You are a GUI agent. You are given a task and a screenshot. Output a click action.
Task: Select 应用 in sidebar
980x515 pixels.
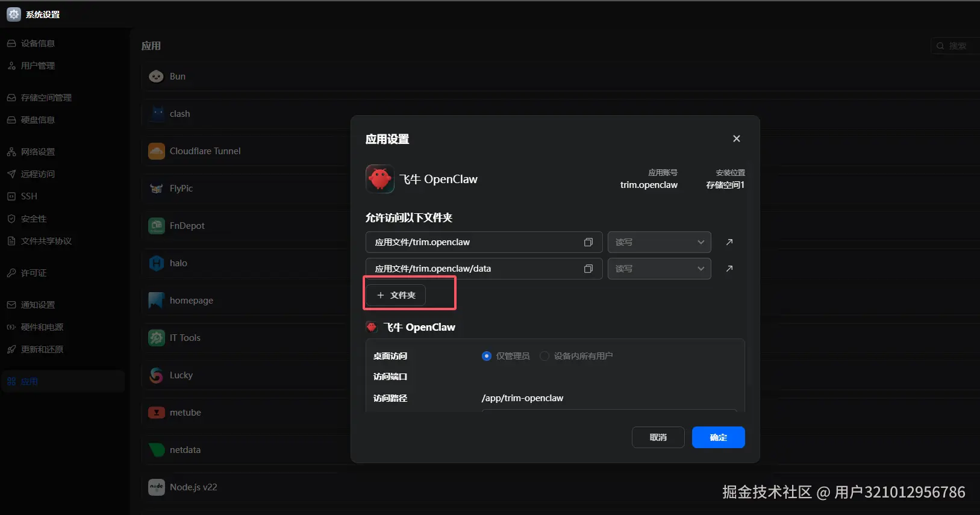click(x=63, y=381)
